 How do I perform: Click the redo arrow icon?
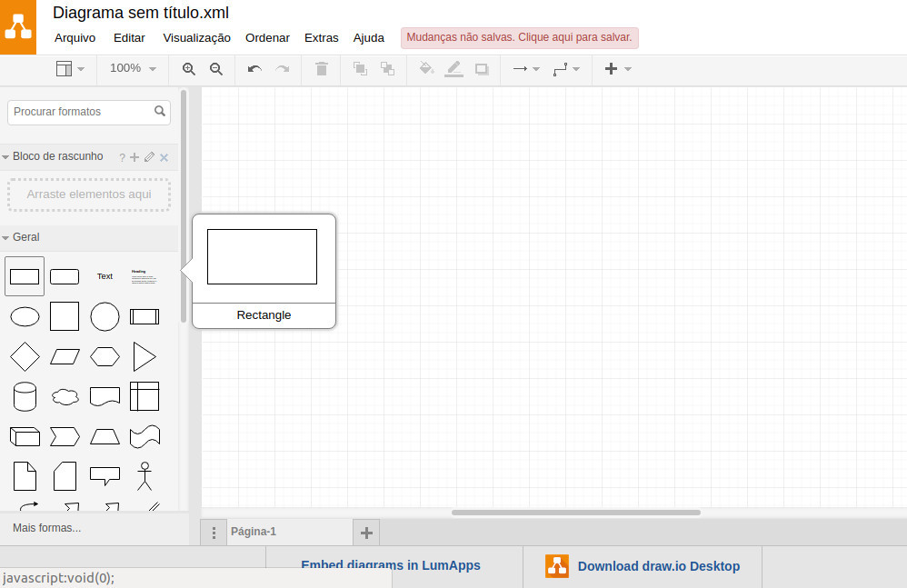click(x=283, y=69)
